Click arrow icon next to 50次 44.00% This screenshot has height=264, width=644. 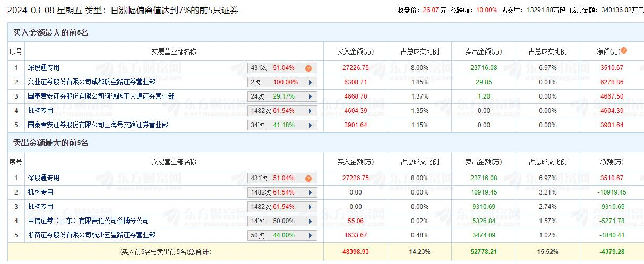tap(309, 235)
